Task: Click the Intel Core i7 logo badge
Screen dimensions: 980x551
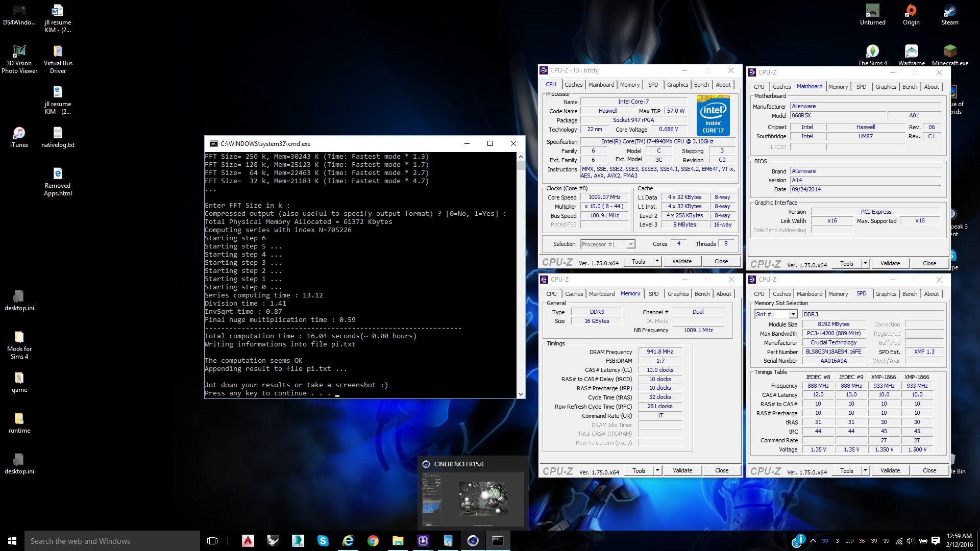Action: coord(713,116)
